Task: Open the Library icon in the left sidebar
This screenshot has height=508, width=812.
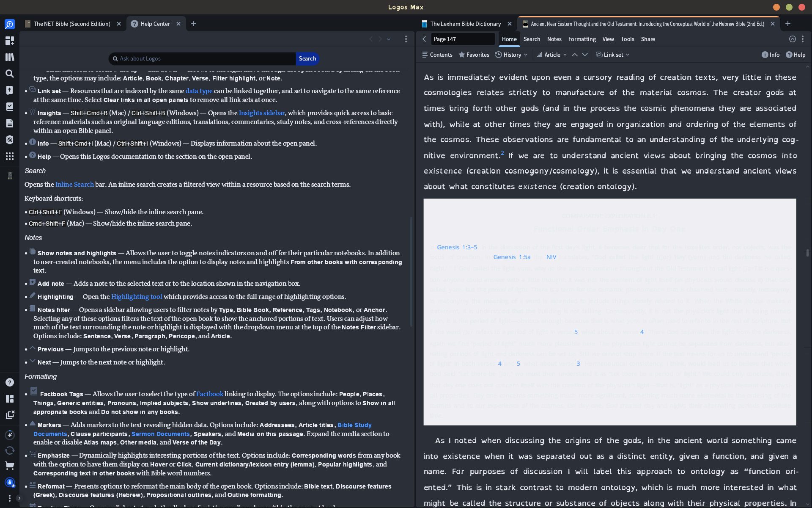Action: (10, 57)
